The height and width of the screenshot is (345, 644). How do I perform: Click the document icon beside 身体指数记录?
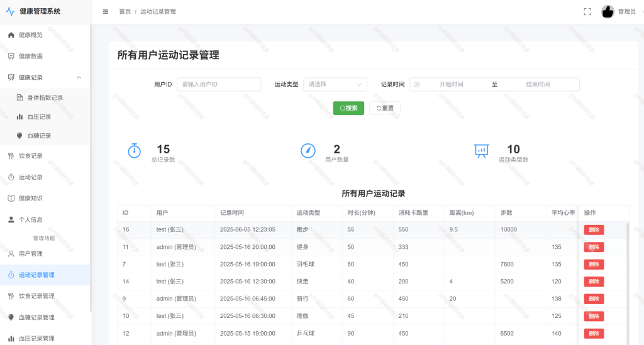click(x=19, y=97)
